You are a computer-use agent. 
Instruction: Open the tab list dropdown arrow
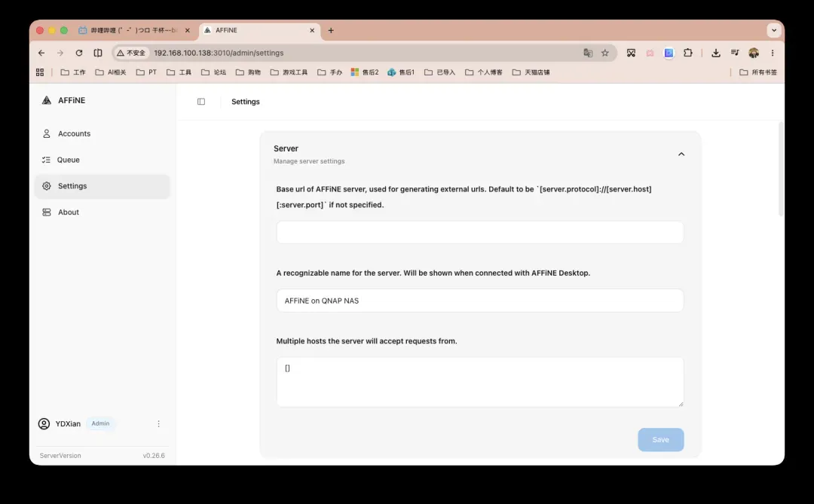tap(773, 30)
